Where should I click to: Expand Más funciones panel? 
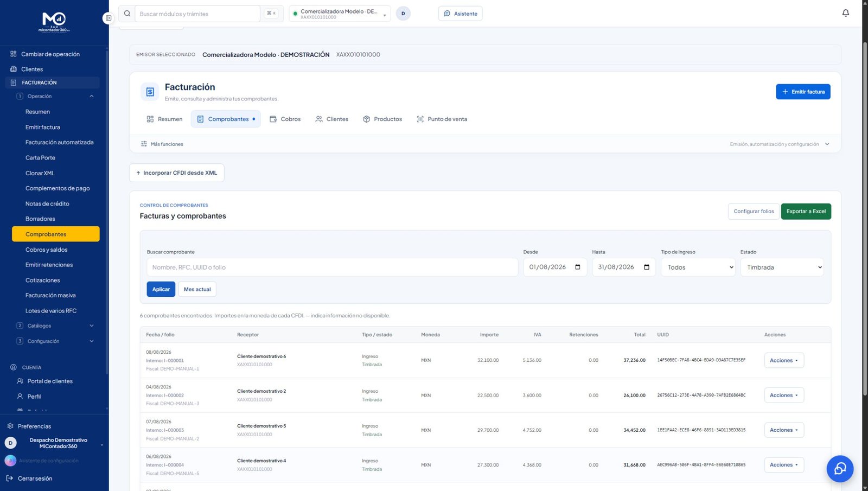pos(485,144)
